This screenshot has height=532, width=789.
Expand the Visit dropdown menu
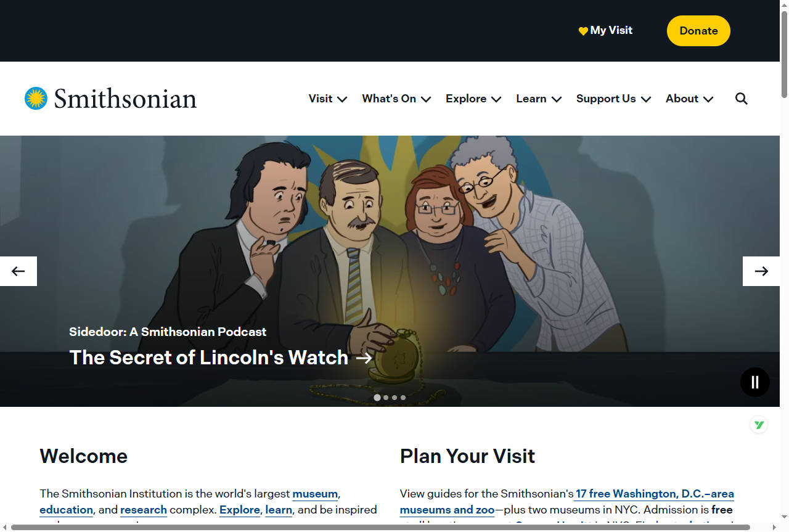(x=328, y=99)
